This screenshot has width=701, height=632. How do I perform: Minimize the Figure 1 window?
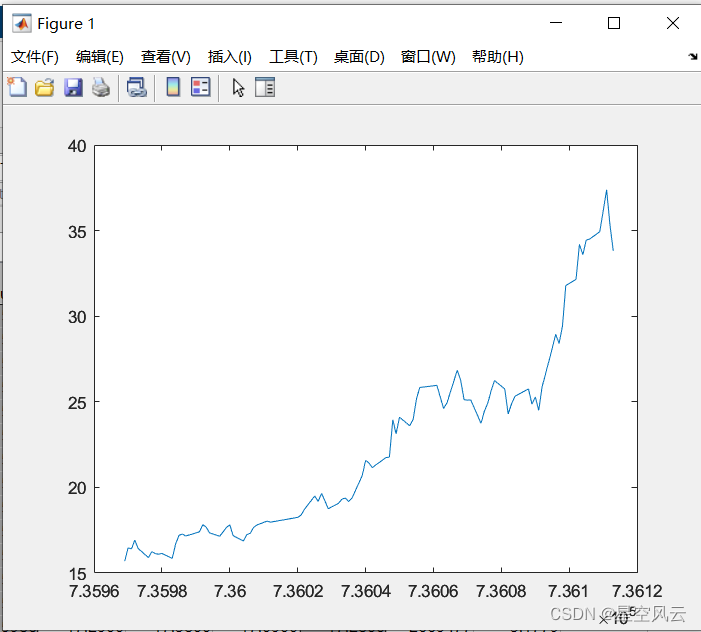coord(556,23)
